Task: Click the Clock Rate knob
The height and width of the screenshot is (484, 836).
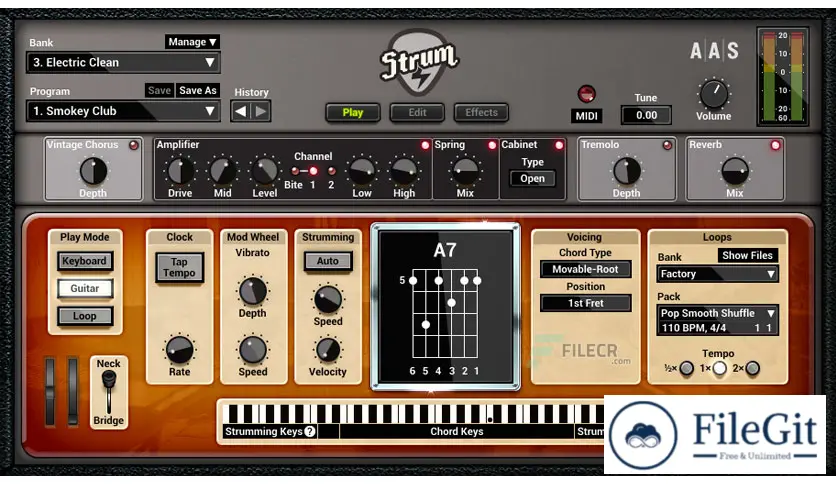Action: pos(180,350)
